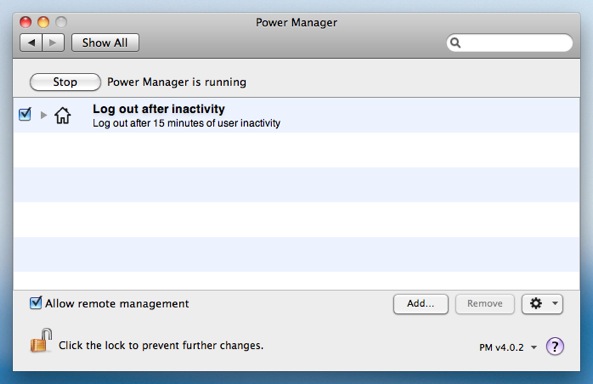593x384 pixels.
Task: Stop Power Manager
Action: [x=65, y=82]
